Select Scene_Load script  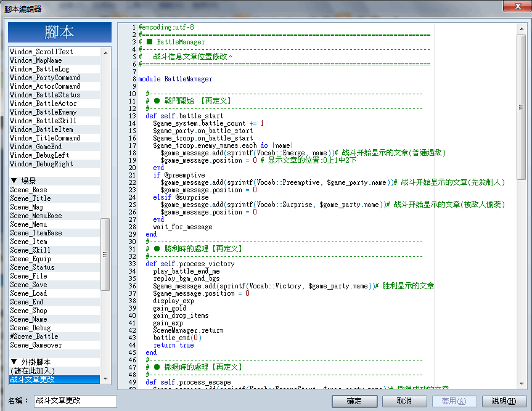pyautogui.click(x=54, y=293)
